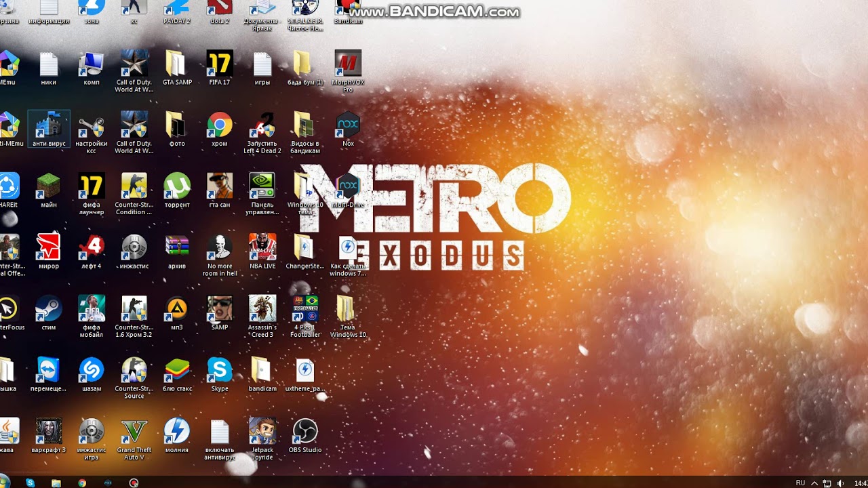
Task: Select Запустить Left 4 Dead 2
Action: click(x=262, y=133)
